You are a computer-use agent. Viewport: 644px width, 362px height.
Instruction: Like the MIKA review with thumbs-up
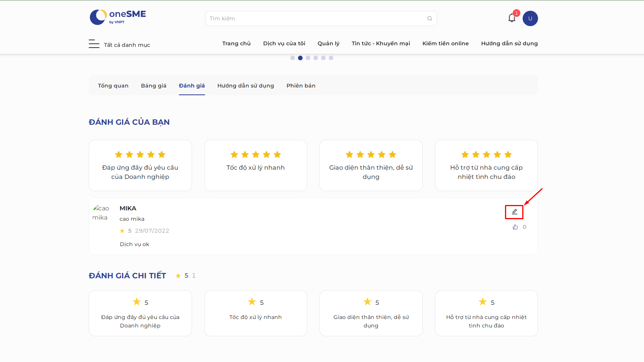click(515, 227)
